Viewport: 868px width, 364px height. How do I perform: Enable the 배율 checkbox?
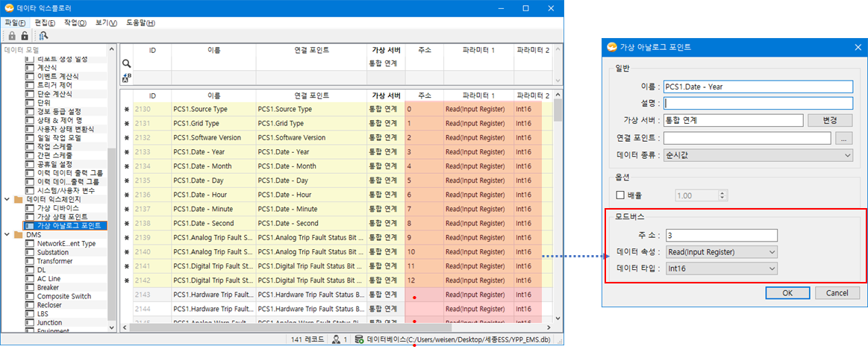click(619, 195)
